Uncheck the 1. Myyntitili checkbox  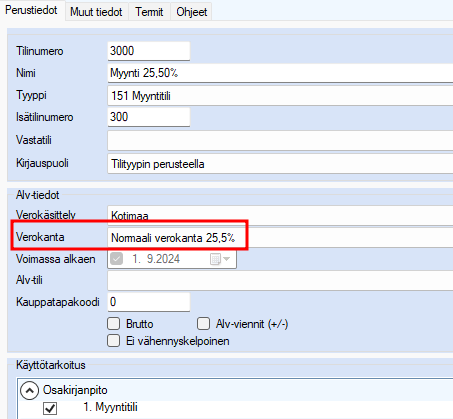click(50, 408)
